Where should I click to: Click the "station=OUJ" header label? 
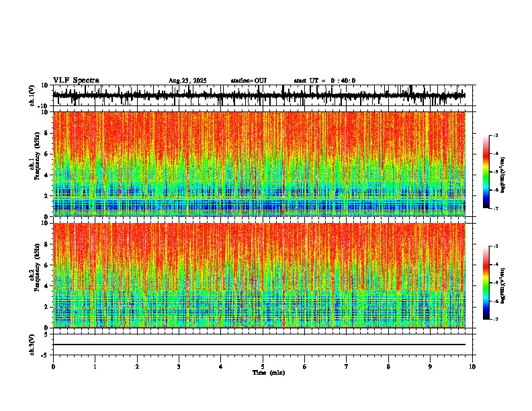[x=249, y=81]
